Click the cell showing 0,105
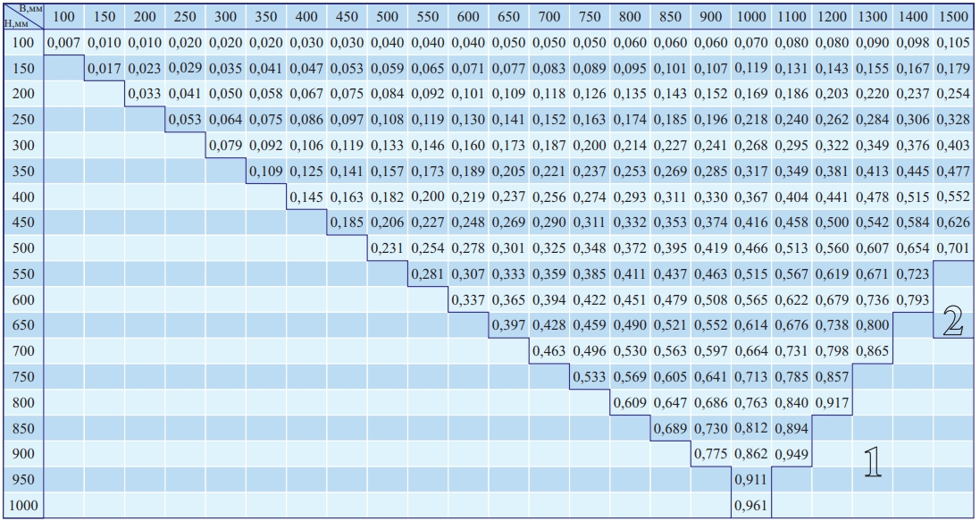 click(x=953, y=44)
